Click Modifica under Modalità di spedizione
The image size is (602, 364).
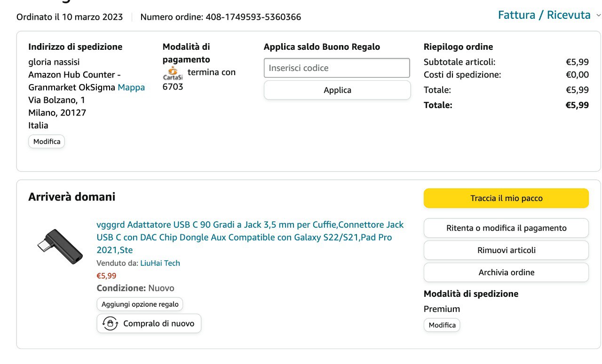click(442, 325)
